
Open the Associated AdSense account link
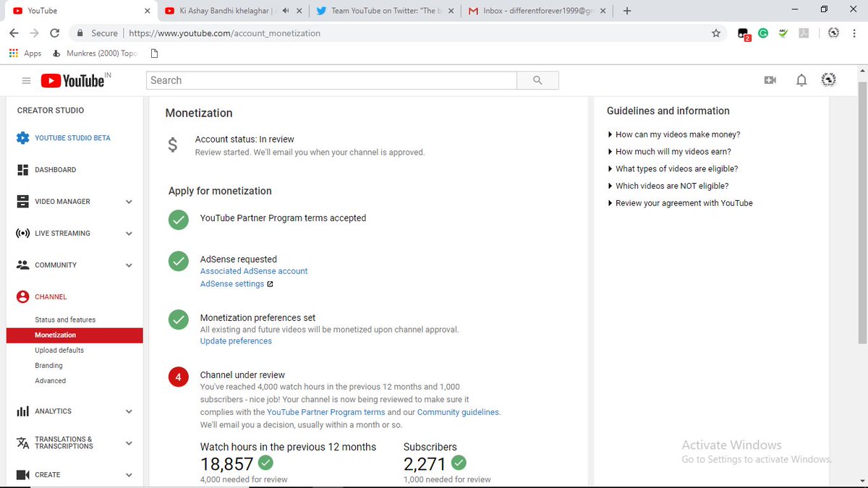tap(254, 271)
